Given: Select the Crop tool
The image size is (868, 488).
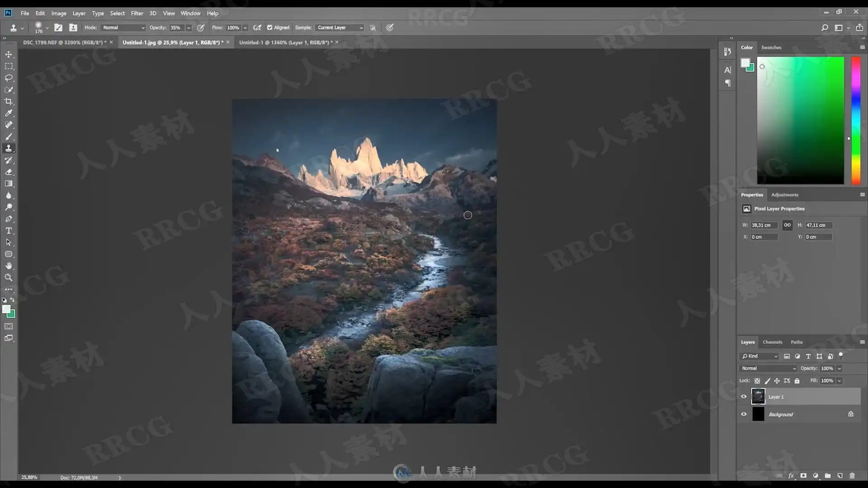Looking at the screenshot, I should coord(9,101).
